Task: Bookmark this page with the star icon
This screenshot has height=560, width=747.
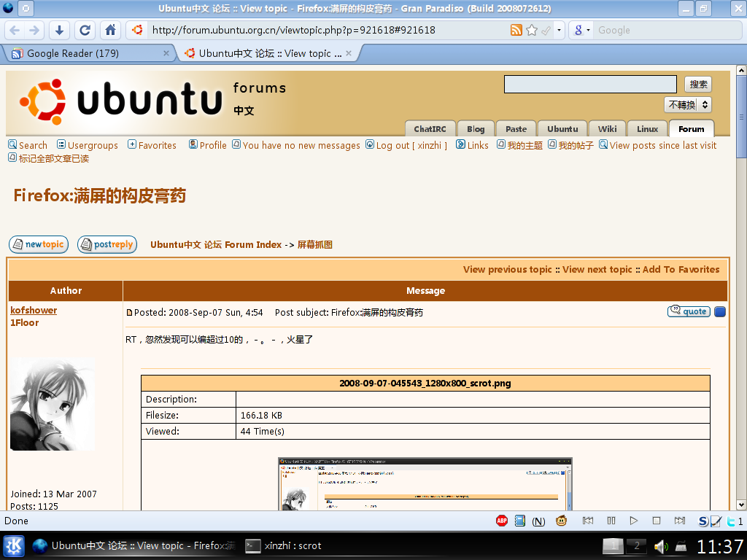Action: coord(532,31)
